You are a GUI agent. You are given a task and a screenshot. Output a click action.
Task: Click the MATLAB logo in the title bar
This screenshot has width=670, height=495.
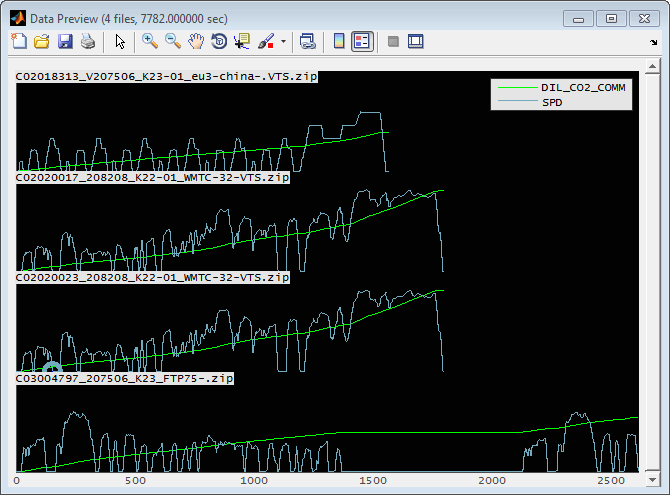(x=18, y=18)
